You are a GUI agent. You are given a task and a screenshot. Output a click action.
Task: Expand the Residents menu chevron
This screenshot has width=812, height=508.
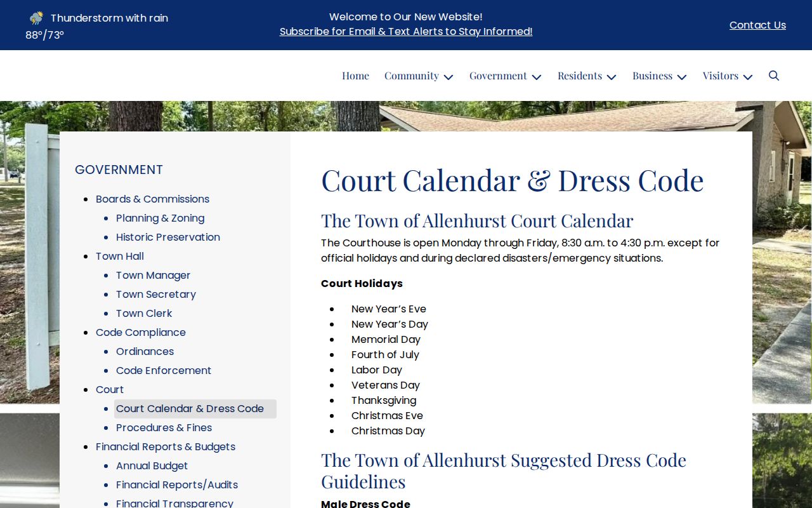pos(612,77)
